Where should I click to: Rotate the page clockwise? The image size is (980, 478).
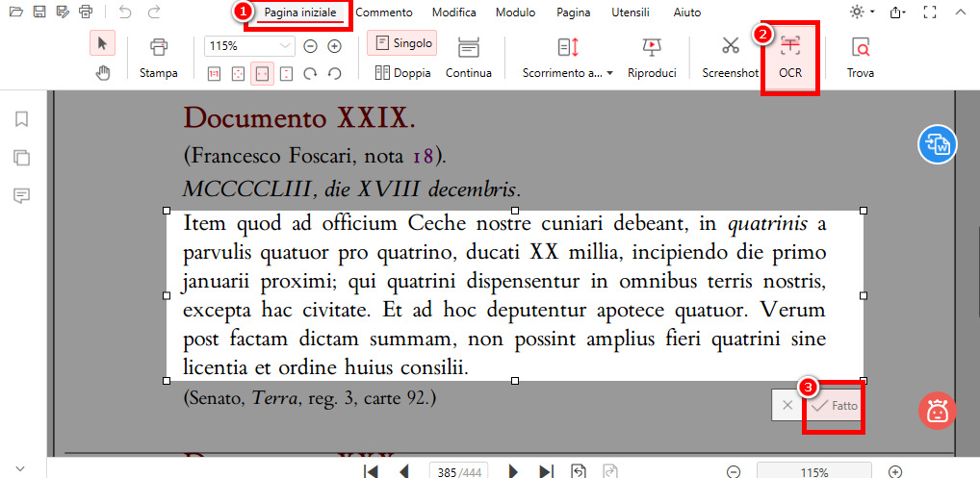[310, 74]
